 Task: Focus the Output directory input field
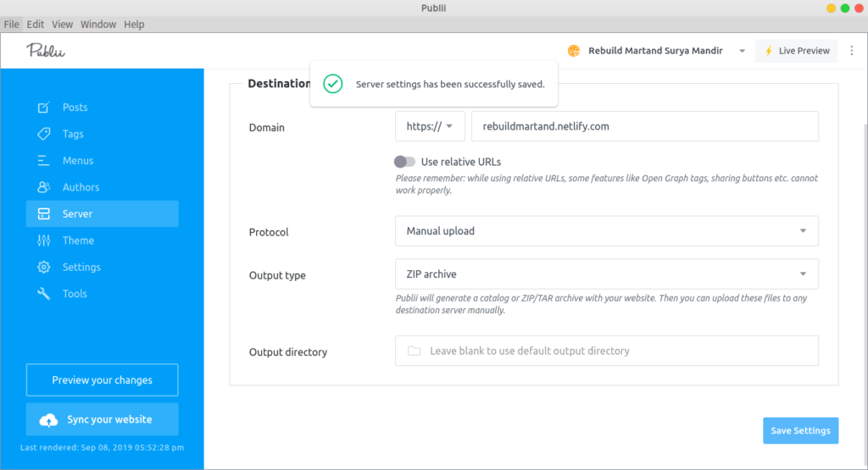tap(607, 351)
